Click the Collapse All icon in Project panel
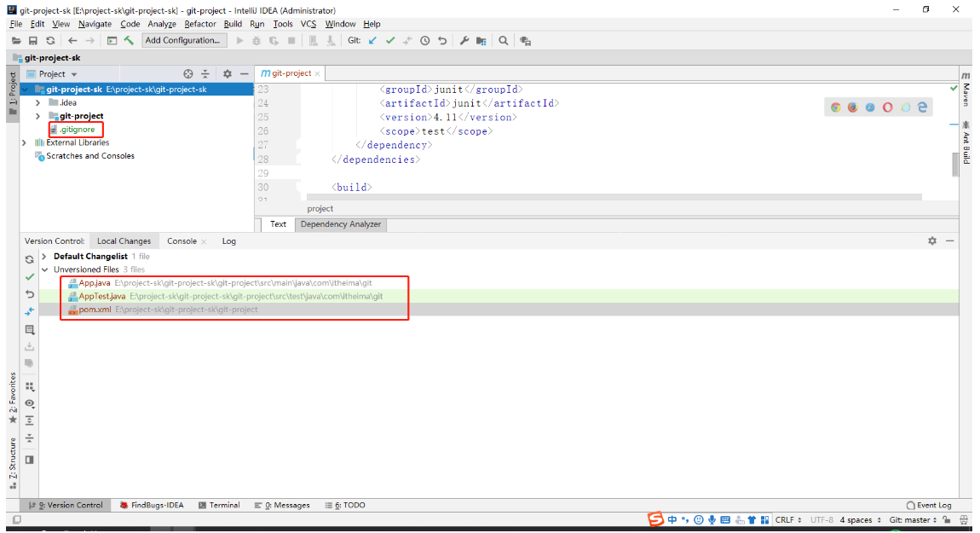The height and width of the screenshot is (533, 980). (x=205, y=74)
